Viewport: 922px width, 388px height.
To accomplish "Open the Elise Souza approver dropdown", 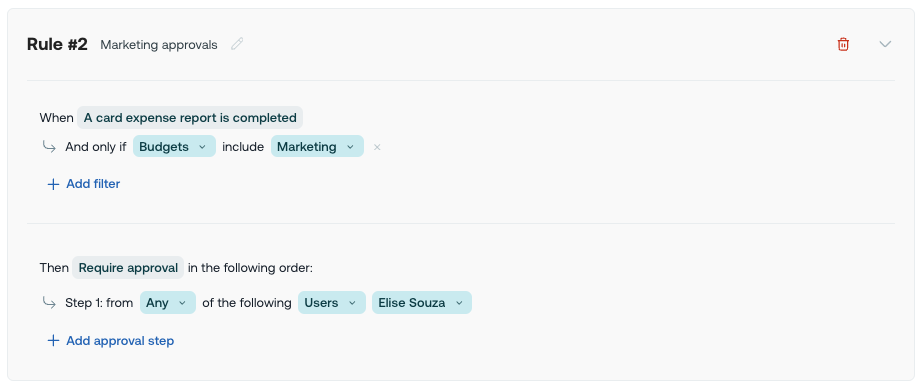I will click(422, 303).
